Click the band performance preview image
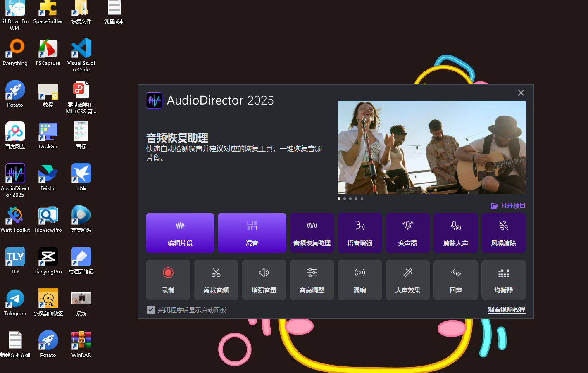 (x=432, y=147)
